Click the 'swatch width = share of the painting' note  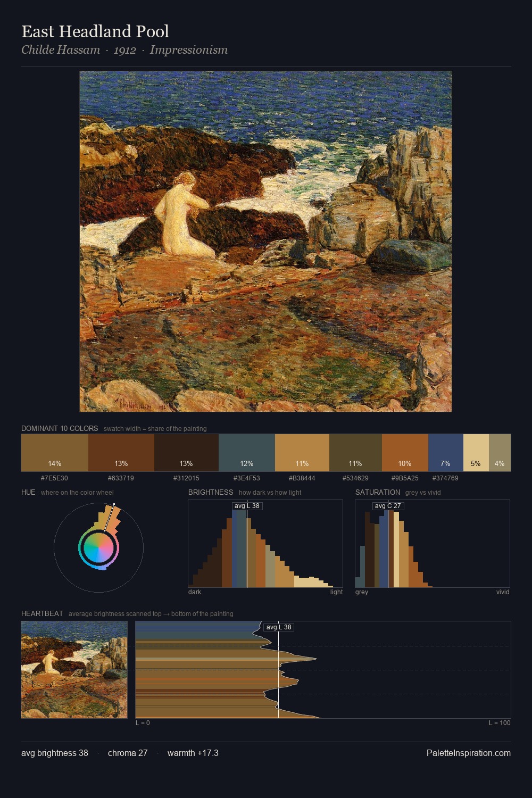pyautogui.click(x=155, y=429)
